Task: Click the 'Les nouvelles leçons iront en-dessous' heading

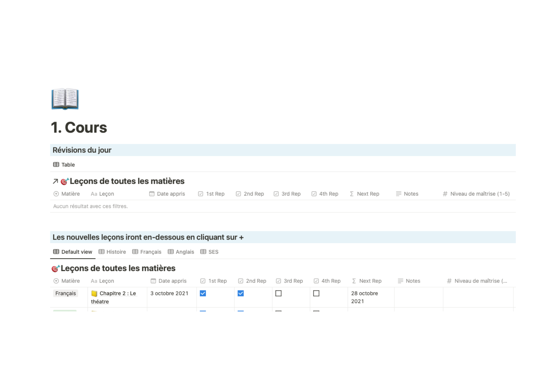Action: [148, 237]
